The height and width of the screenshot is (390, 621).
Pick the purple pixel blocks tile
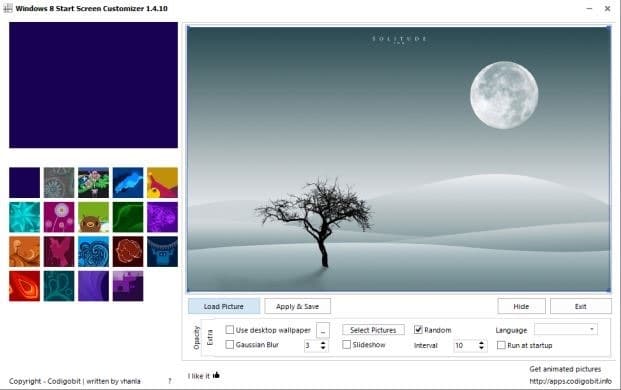click(128, 286)
